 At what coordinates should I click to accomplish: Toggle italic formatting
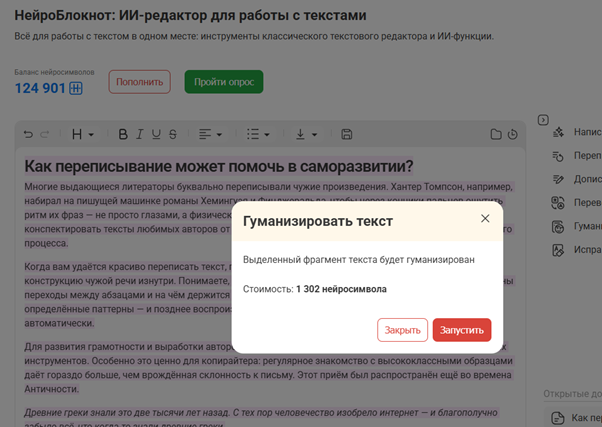[140, 134]
